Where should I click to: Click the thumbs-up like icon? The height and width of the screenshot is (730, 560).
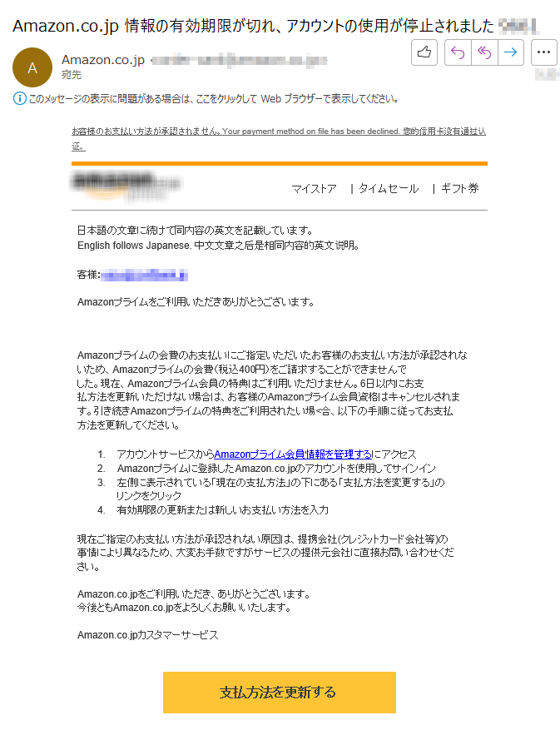click(424, 52)
